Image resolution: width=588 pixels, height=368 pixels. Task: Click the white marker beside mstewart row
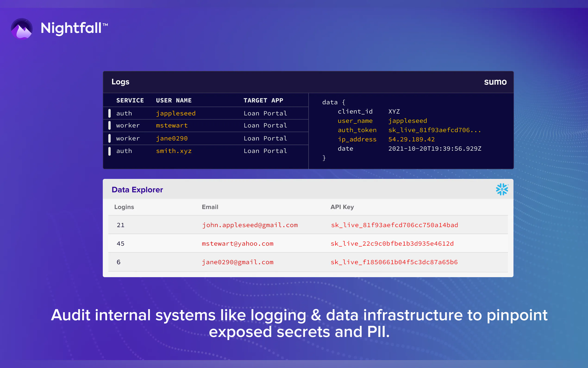[x=109, y=125]
